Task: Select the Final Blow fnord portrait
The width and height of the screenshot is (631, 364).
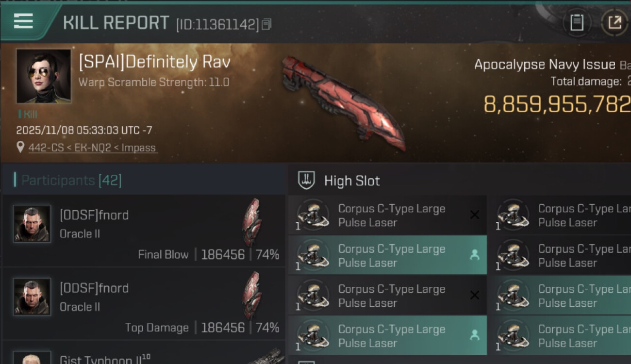Action: pyautogui.click(x=32, y=223)
